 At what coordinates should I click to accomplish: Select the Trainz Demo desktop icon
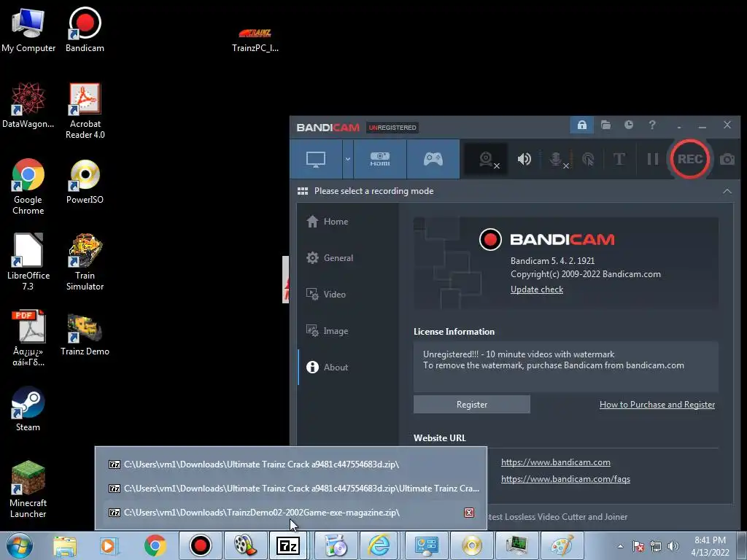click(85, 335)
